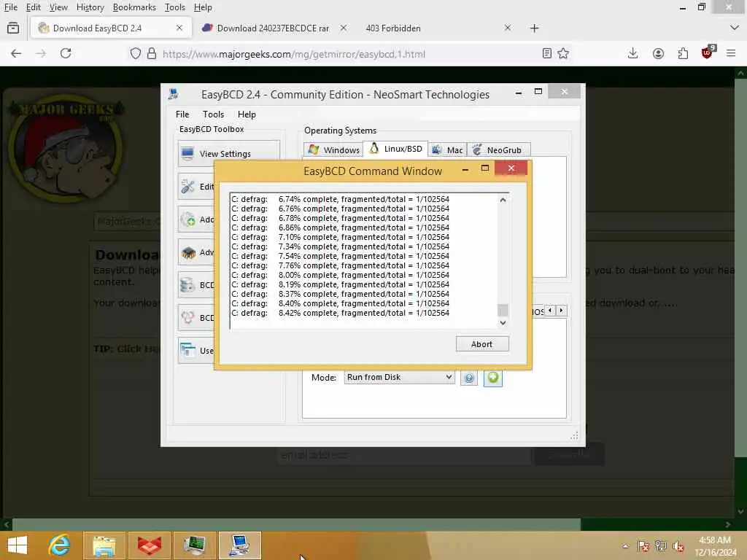
Task: Open the Firefox extensions puzzle icon
Action: (683, 53)
